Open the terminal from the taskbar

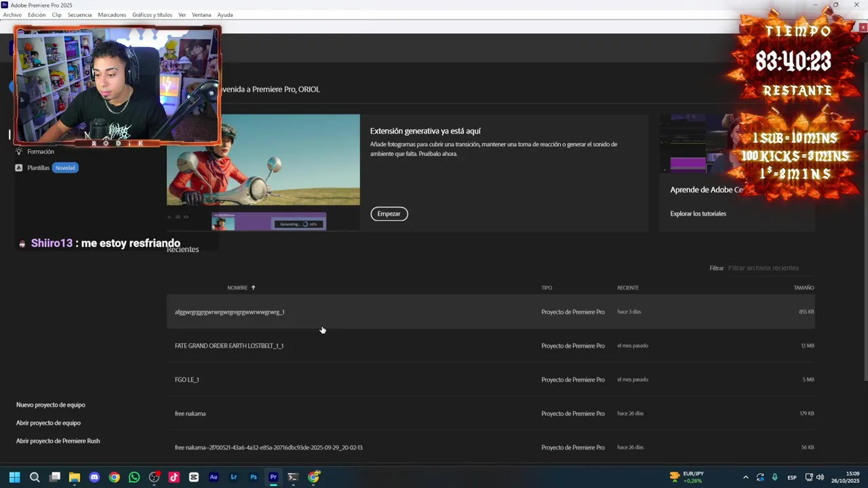(293, 477)
